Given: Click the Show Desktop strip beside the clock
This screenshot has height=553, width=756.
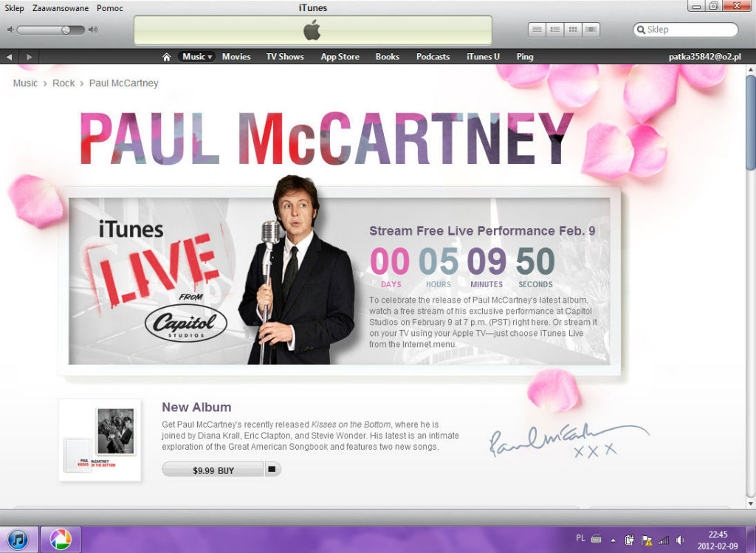Looking at the screenshot, I should coord(750,540).
